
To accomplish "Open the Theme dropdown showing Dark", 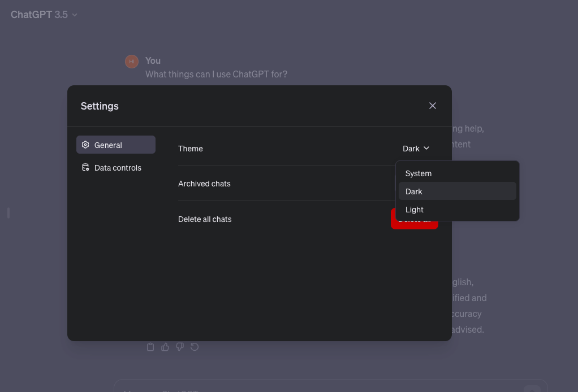I will coord(416,149).
